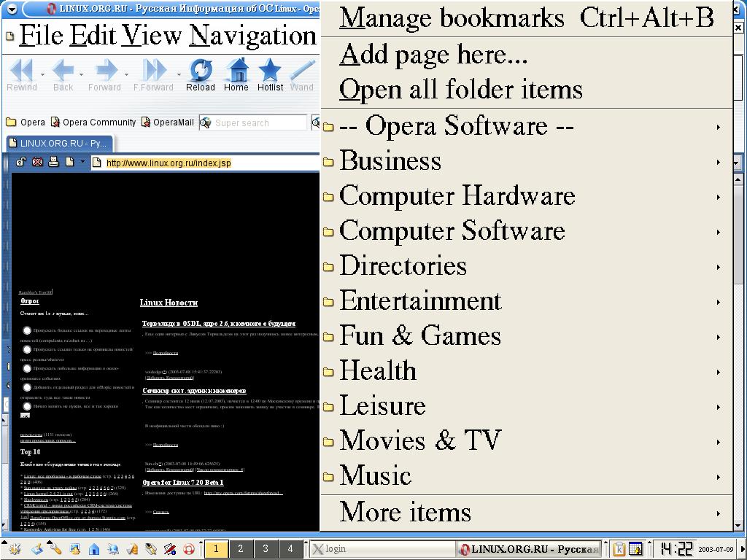Choose Open all folder items
The width and height of the screenshot is (747, 560).
coord(527,90)
